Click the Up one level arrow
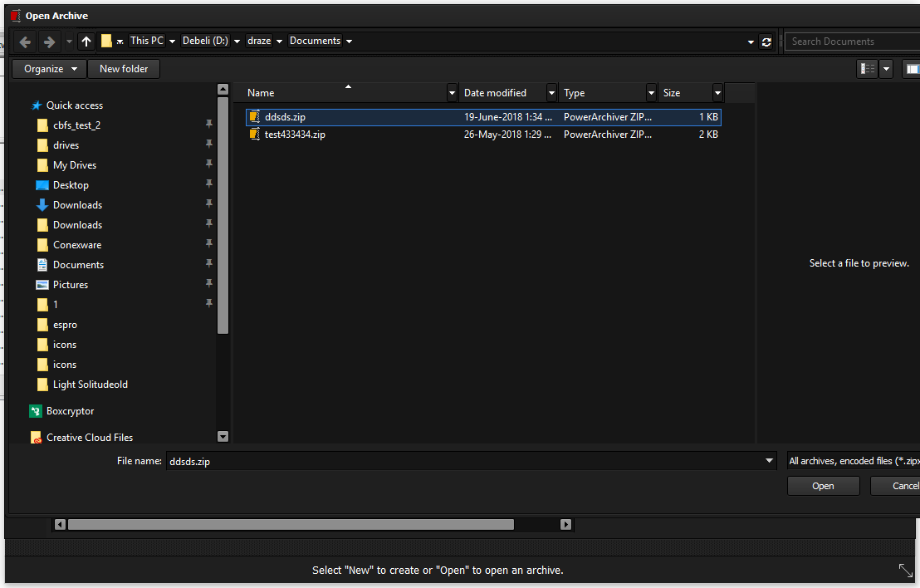 pos(86,42)
